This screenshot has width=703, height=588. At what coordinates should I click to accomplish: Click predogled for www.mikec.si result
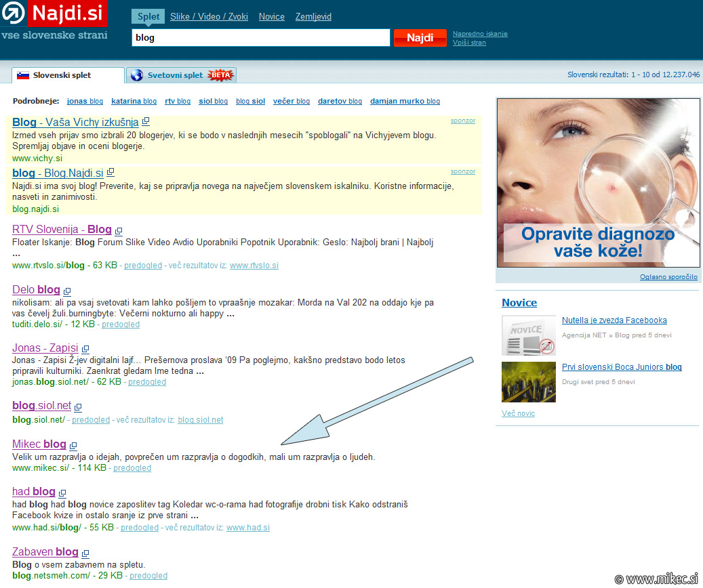tap(132, 468)
